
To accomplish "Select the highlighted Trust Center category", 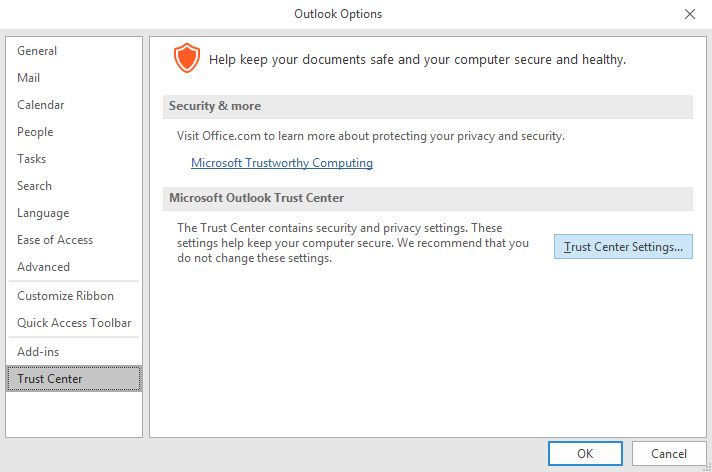I will [x=50, y=379].
